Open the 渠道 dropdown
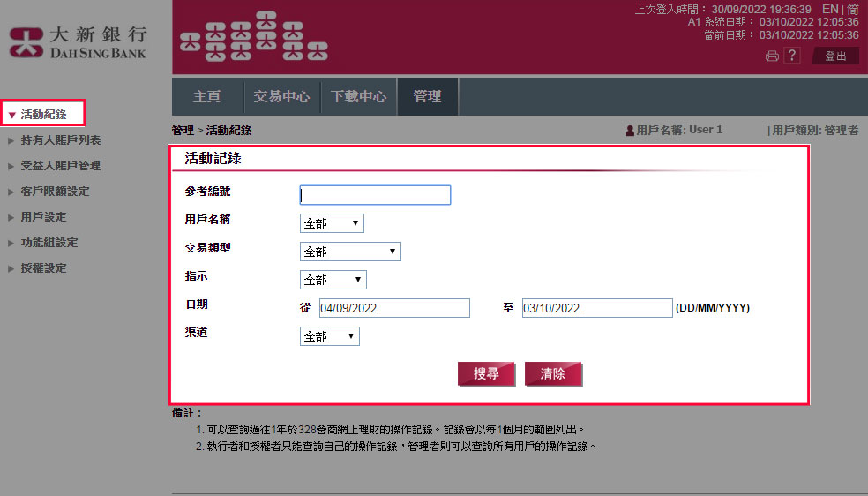 click(x=329, y=336)
